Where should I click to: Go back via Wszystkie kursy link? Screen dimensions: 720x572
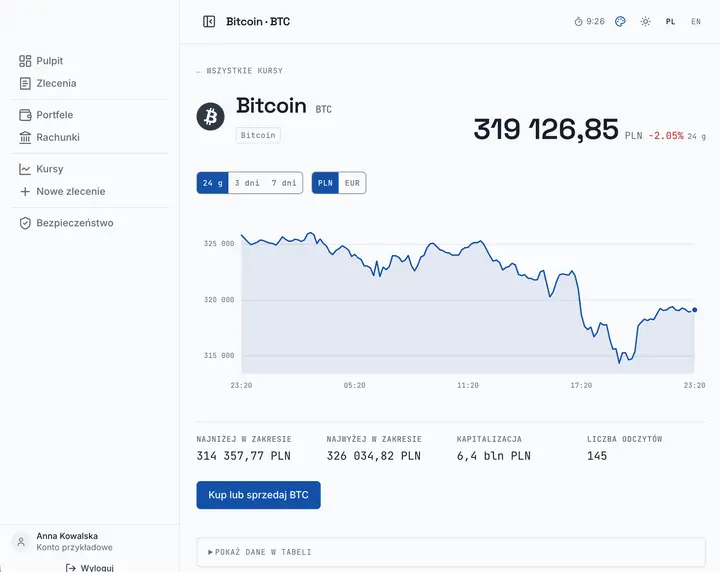[x=239, y=71]
